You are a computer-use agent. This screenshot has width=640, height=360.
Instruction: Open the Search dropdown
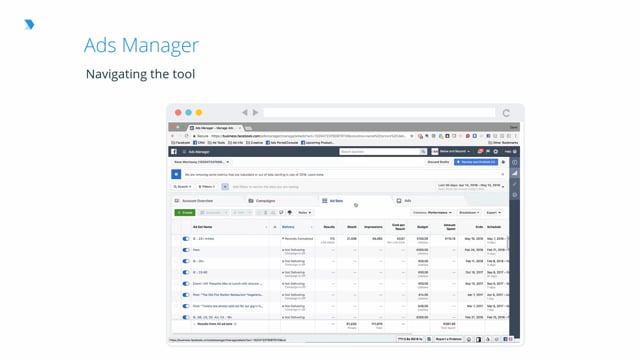point(182,187)
